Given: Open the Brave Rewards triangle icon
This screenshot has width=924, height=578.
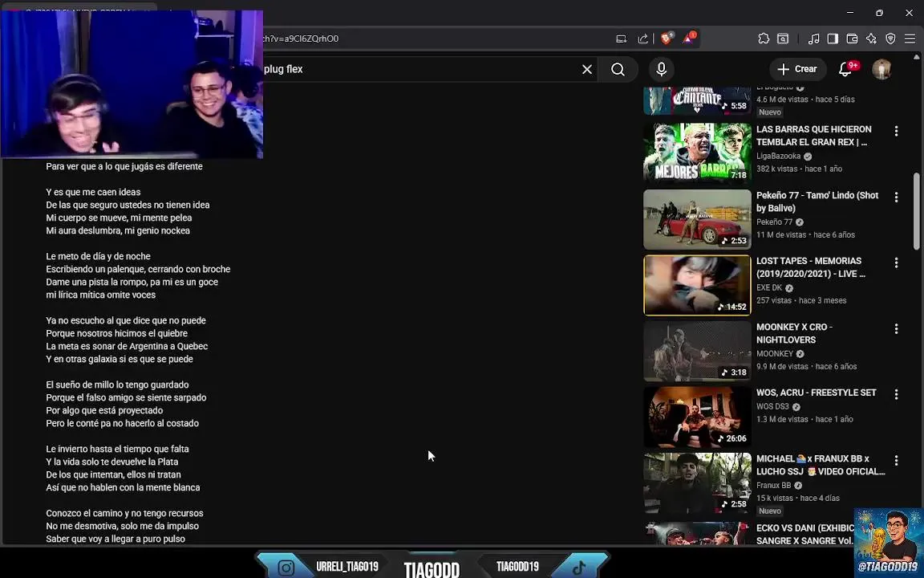Looking at the screenshot, I should click(689, 39).
